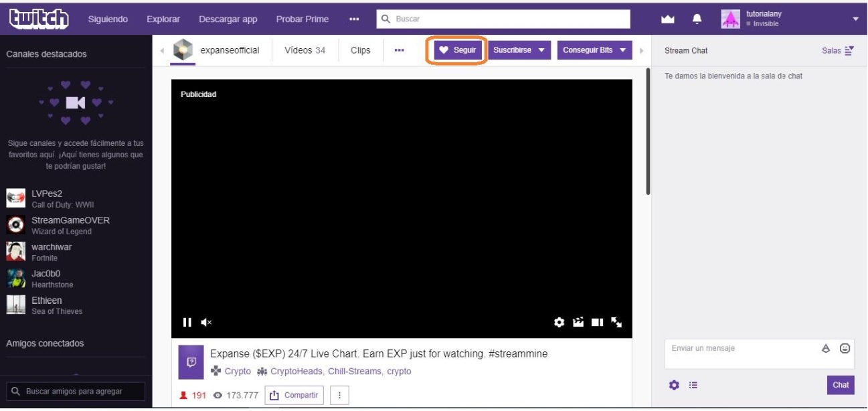This screenshot has height=411, width=868.
Task: Click the 191 viewers count
Action: pos(193,395)
